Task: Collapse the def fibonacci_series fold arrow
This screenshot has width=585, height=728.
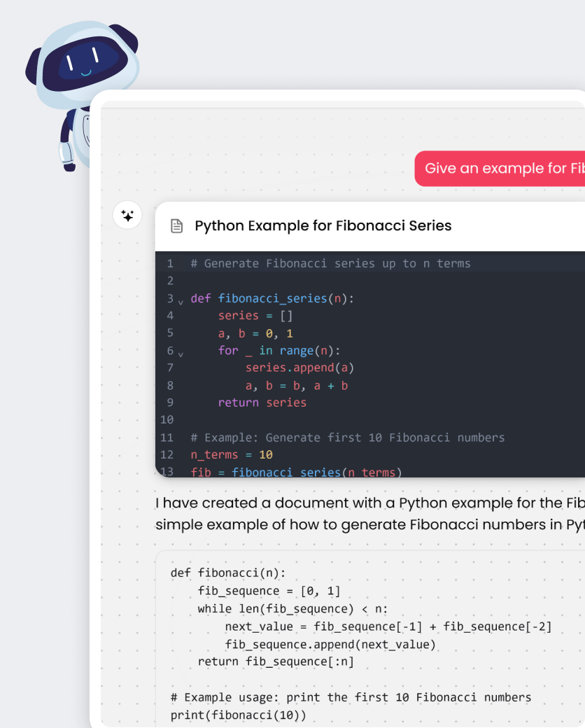Action: click(x=181, y=302)
